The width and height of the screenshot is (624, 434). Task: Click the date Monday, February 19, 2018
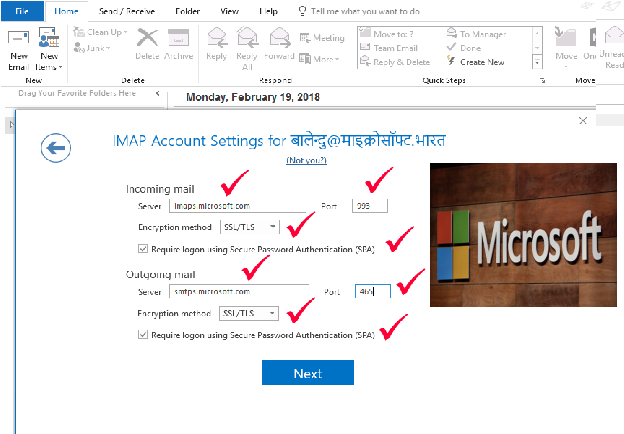tap(253, 97)
